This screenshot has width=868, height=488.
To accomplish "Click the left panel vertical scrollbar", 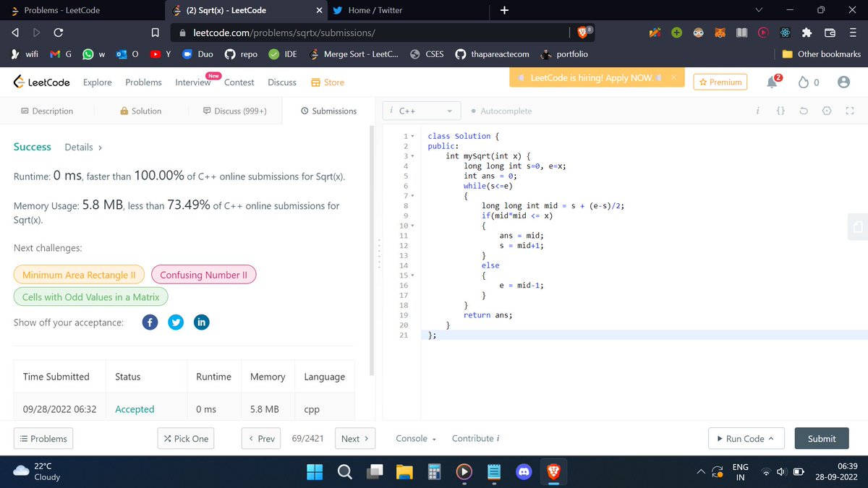I will click(x=372, y=249).
